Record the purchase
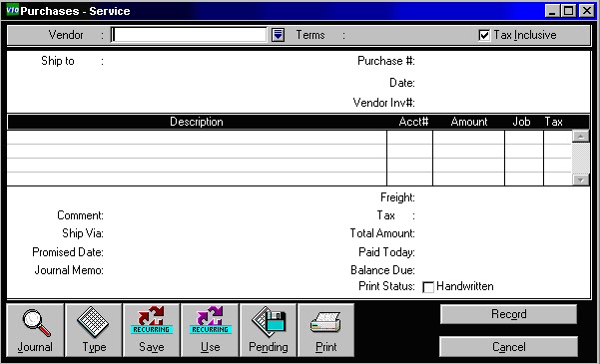The height and width of the screenshot is (364, 600). (x=508, y=314)
